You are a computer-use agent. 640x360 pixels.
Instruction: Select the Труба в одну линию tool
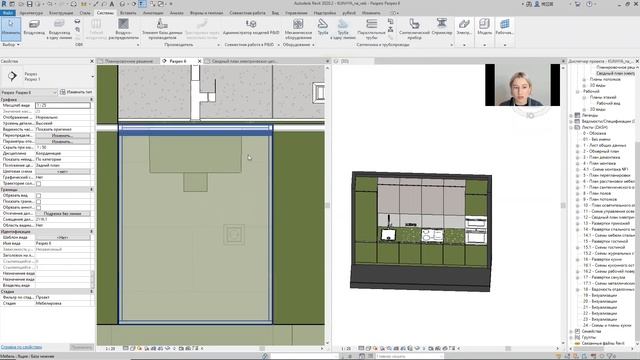click(x=343, y=28)
